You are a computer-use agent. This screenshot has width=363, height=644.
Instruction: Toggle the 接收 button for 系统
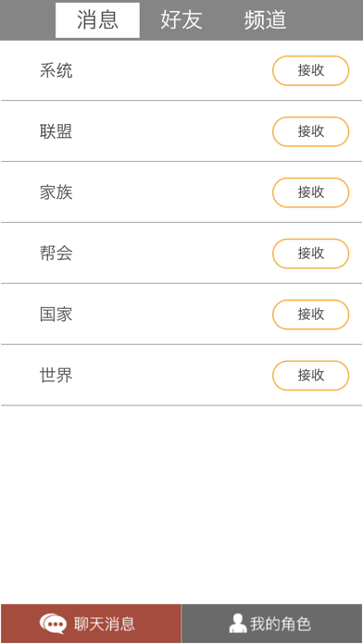pyautogui.click(x=311, y=70)
